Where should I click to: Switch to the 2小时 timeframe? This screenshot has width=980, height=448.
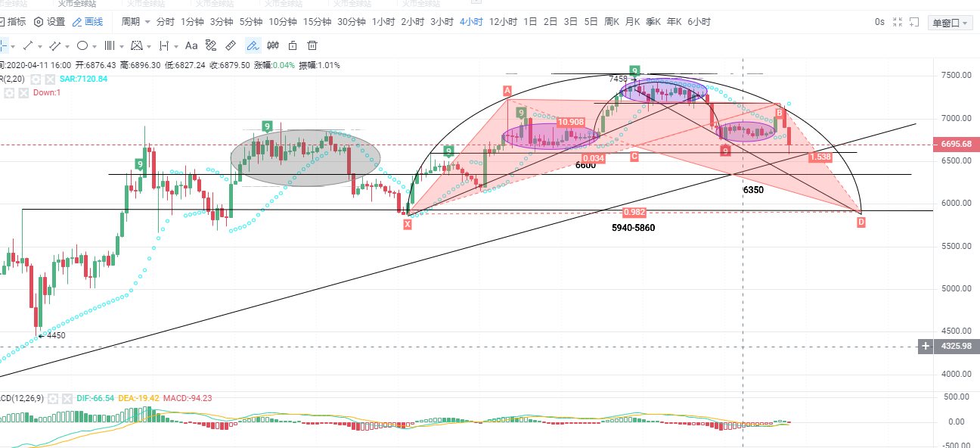(413, 22)
